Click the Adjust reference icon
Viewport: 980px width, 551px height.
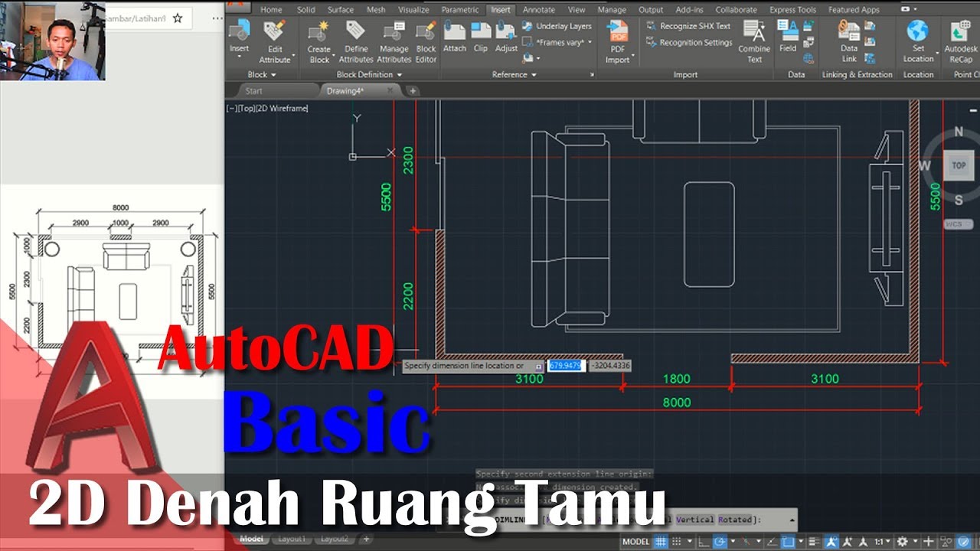(x=506, y=31)
